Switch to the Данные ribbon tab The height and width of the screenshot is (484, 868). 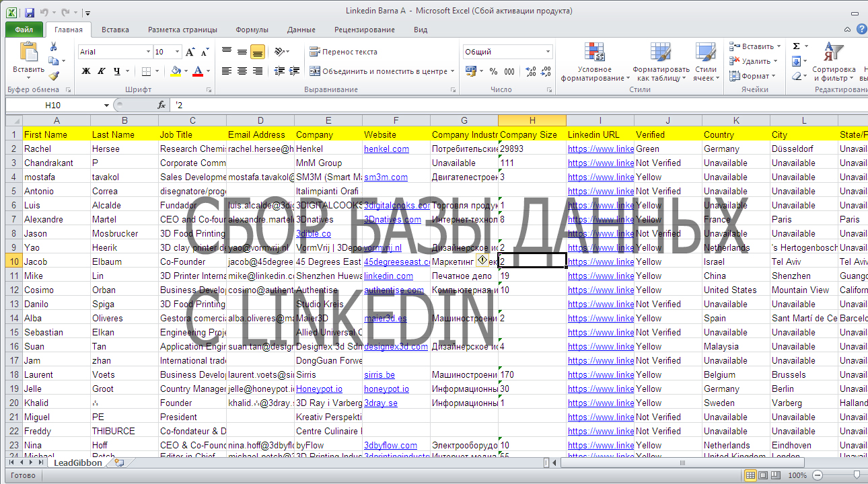click(301, 30)
